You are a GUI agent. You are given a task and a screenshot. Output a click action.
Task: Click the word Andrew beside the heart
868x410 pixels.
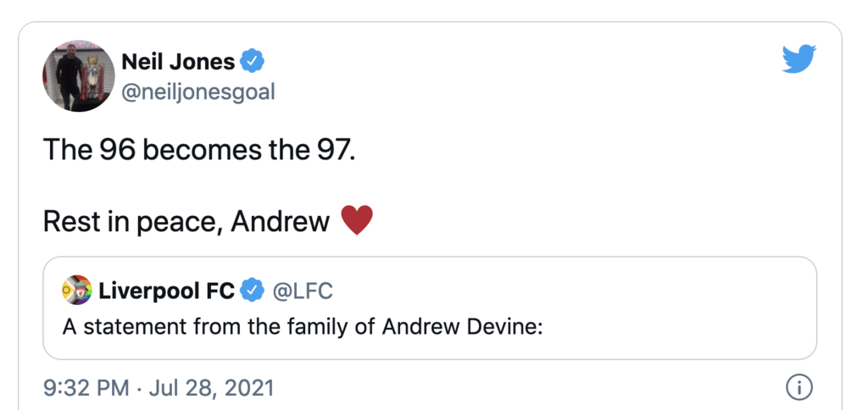click(x=280, y=222)
